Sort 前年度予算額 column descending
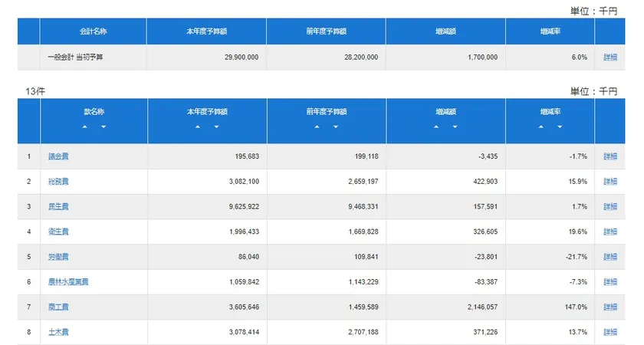This screenshot has height=345, width=644. (336, 127)
